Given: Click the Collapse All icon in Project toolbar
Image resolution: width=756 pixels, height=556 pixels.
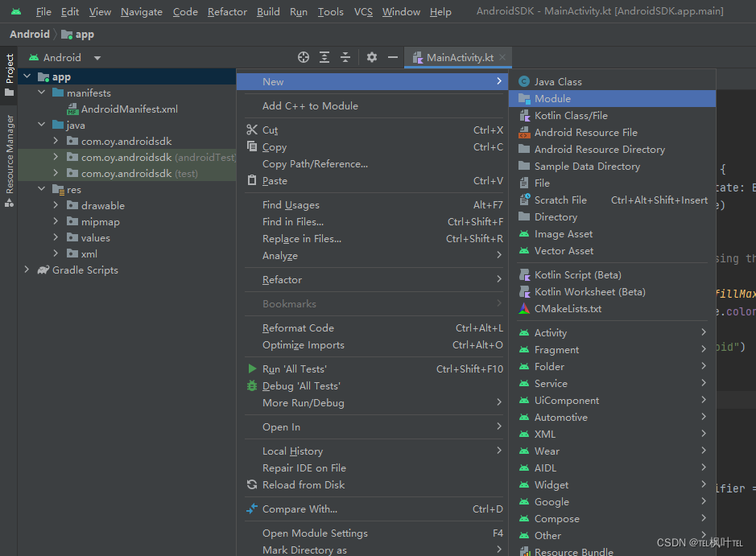Looking at the screenshot, I should click(x=345, y=57).
